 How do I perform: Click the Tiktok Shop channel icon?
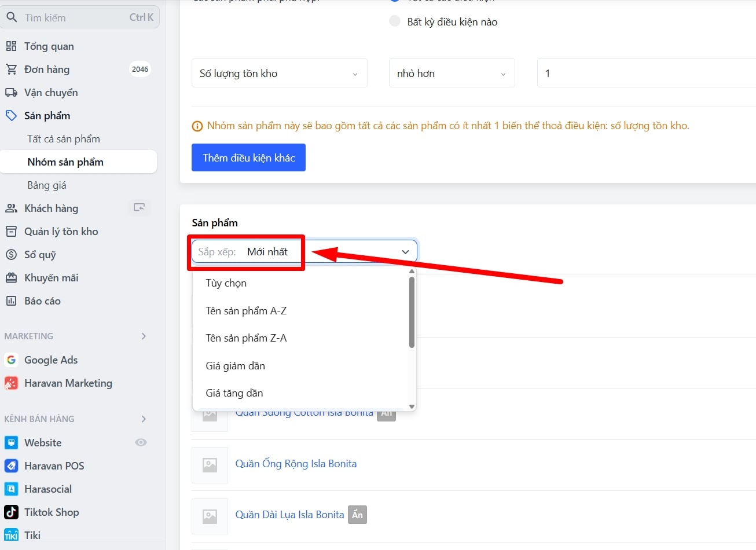[11, 512]
